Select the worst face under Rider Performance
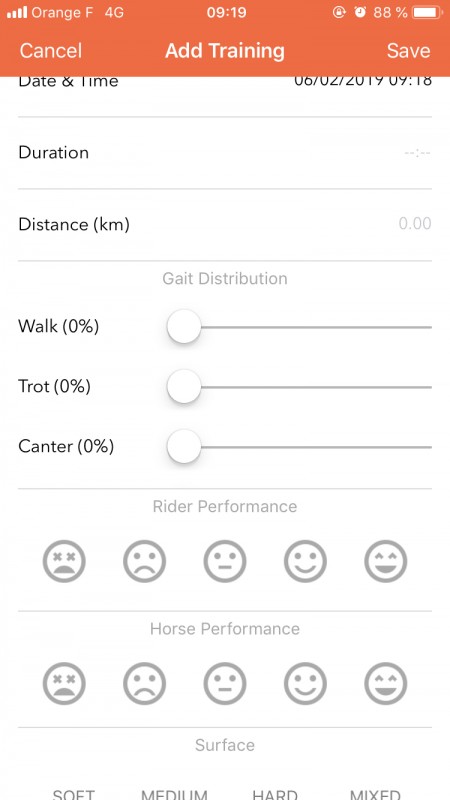This screenshot has height=800, width=450. point(64,561)
